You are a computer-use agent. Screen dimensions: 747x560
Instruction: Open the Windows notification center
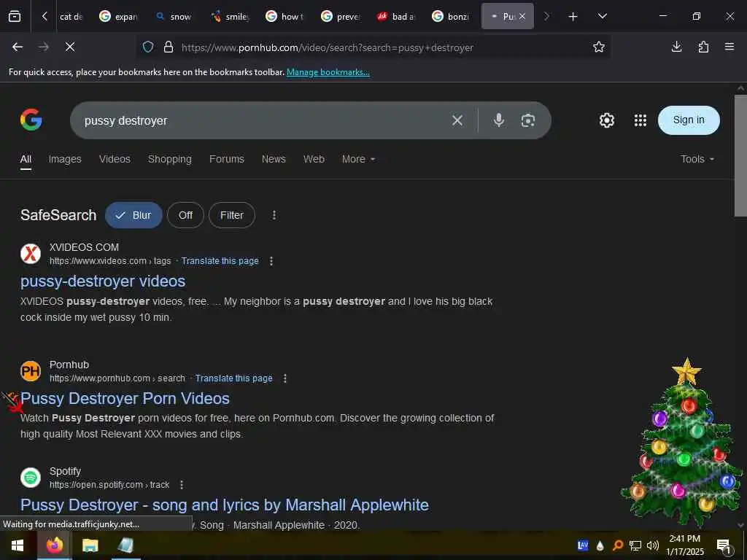(724, 545)
